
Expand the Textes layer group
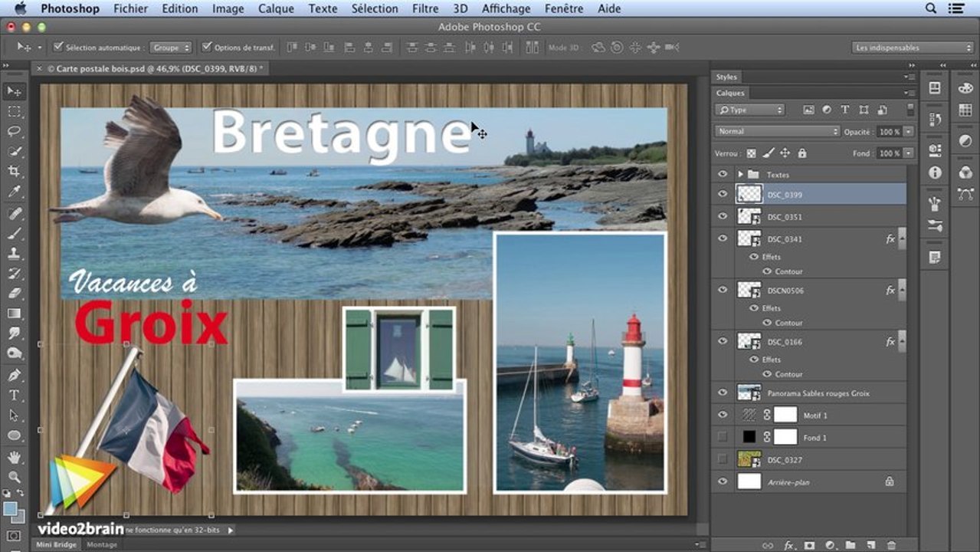click(x=740, y=175)
